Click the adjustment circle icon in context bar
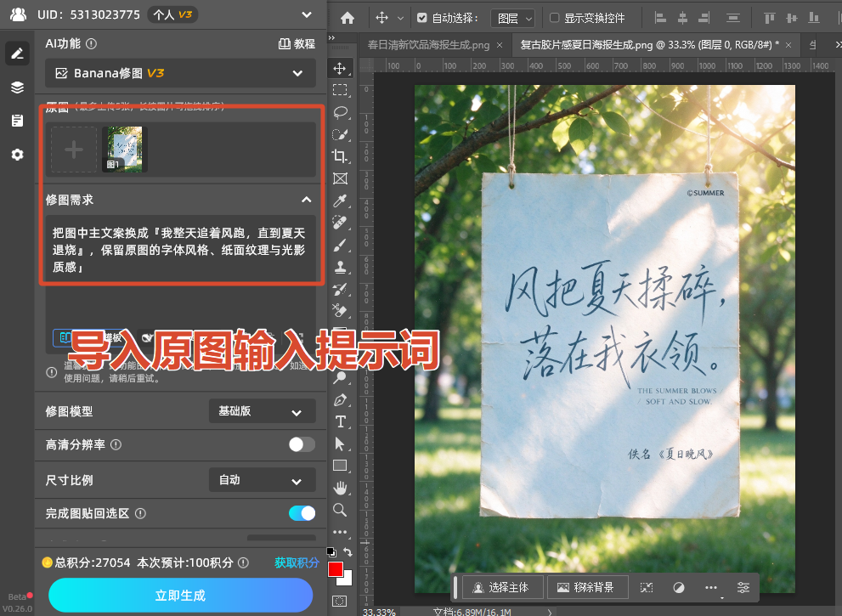Image resolution: width=842 pixels, height=616 pixels. (x=679, y=587)
